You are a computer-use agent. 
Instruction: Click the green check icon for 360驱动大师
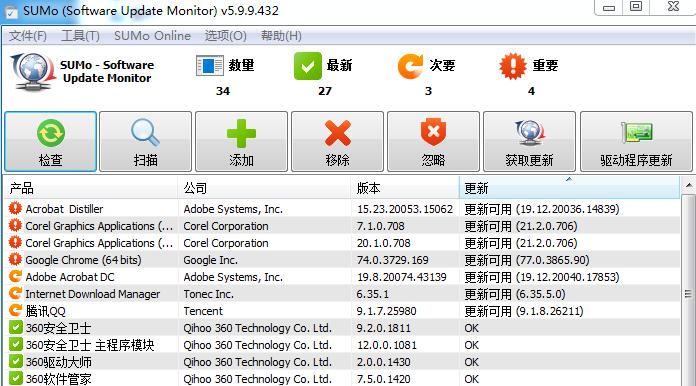[15, 361]
